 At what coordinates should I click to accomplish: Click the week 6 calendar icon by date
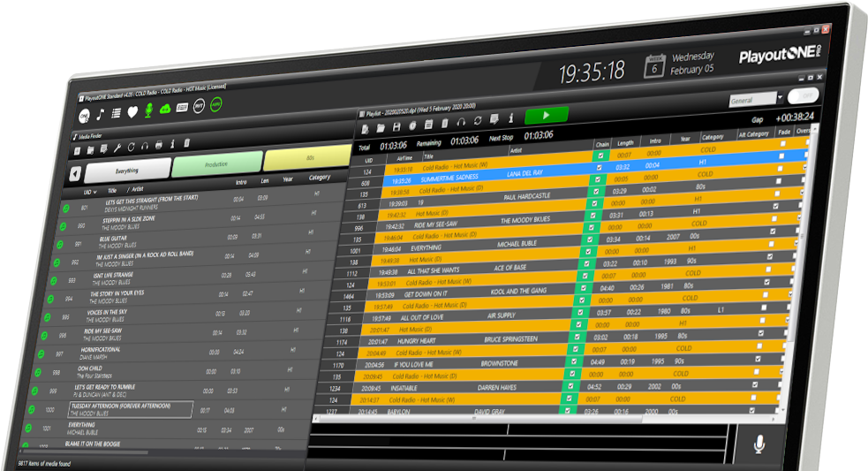[x=653, y=66]
